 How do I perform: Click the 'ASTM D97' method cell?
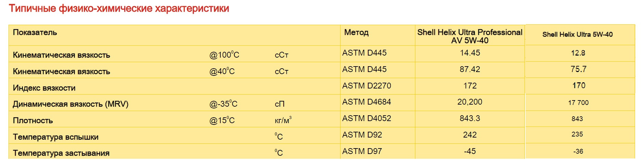[x=362, y=151]
